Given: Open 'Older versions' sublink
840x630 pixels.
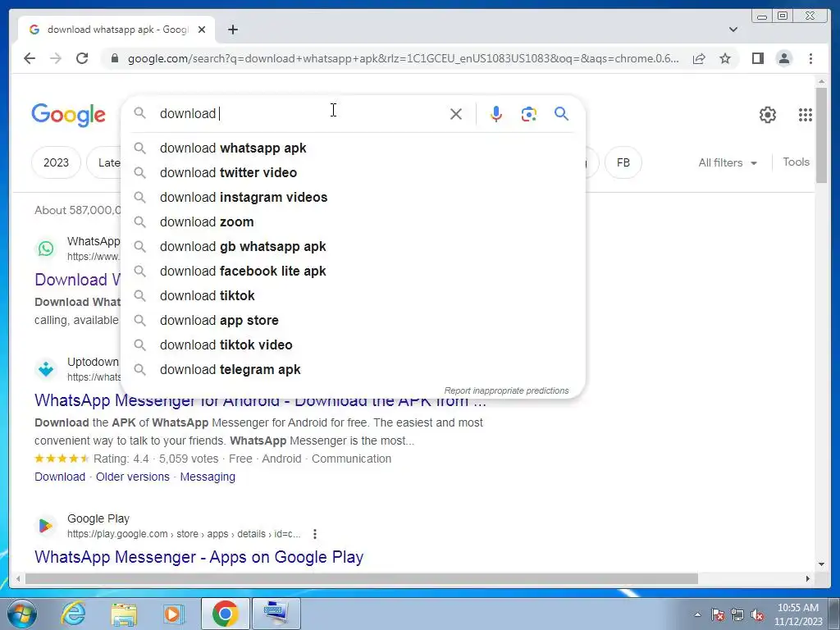Looking at the screenshot, I should [x=132, y=477].
